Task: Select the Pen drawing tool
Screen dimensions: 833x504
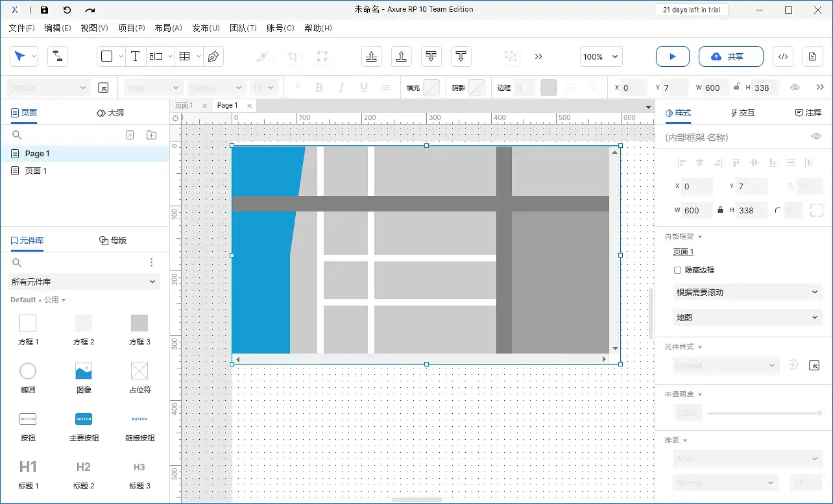Action: click(213, 56)
